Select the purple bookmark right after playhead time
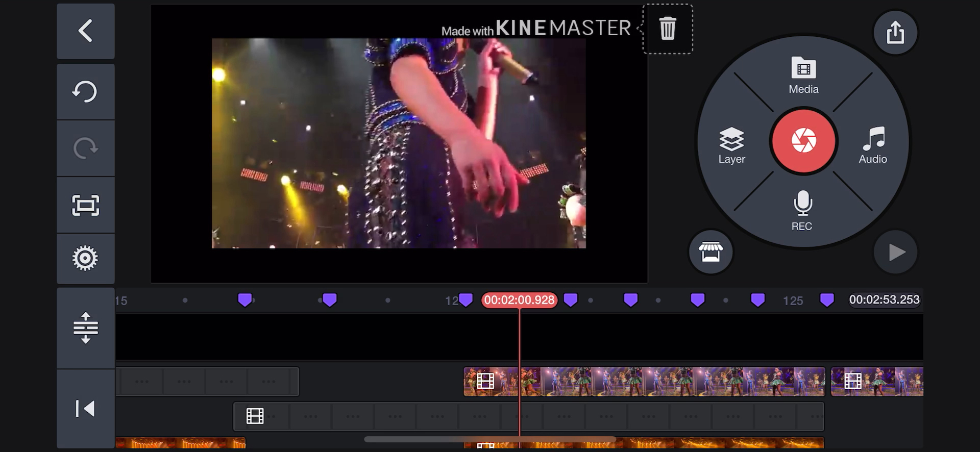The image size is (980, 452). (571, 300)
